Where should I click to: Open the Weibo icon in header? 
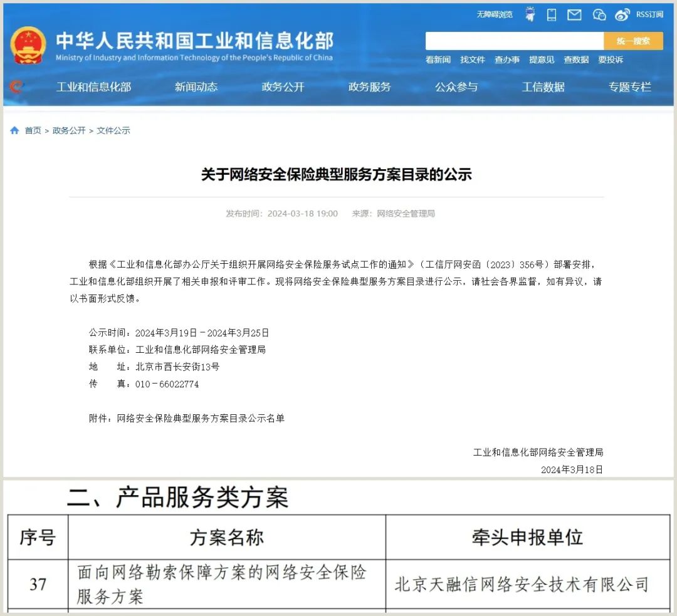(622, 14)
